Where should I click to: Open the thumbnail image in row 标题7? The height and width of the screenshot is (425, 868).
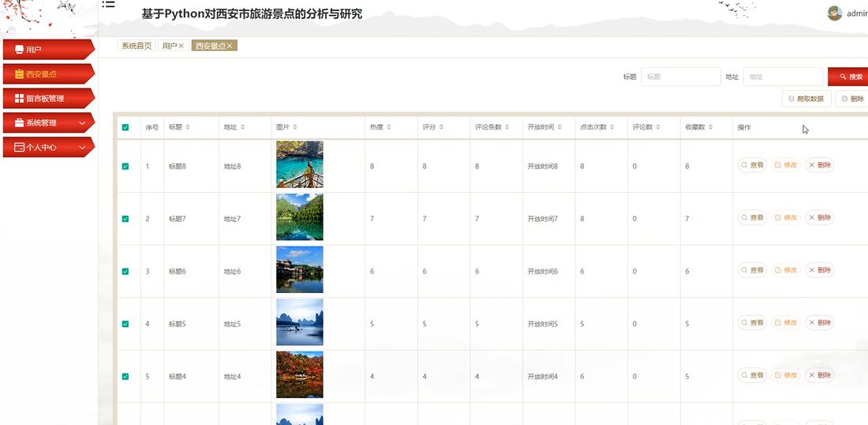click(300, 216)
